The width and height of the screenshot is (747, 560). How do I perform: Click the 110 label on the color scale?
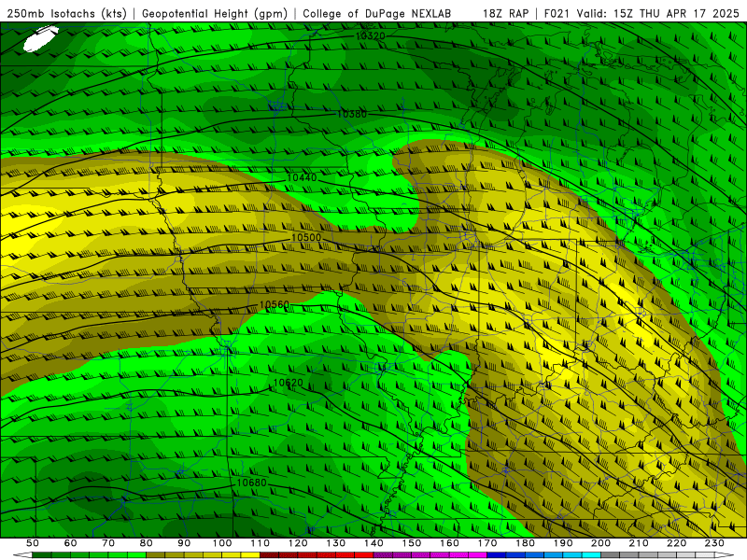tap(260, 543)
